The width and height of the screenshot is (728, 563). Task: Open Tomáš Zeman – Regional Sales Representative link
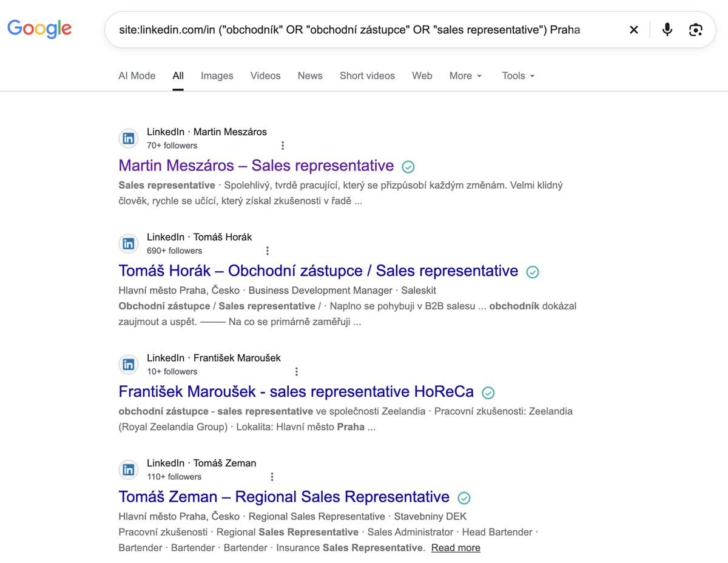(284, 497)
